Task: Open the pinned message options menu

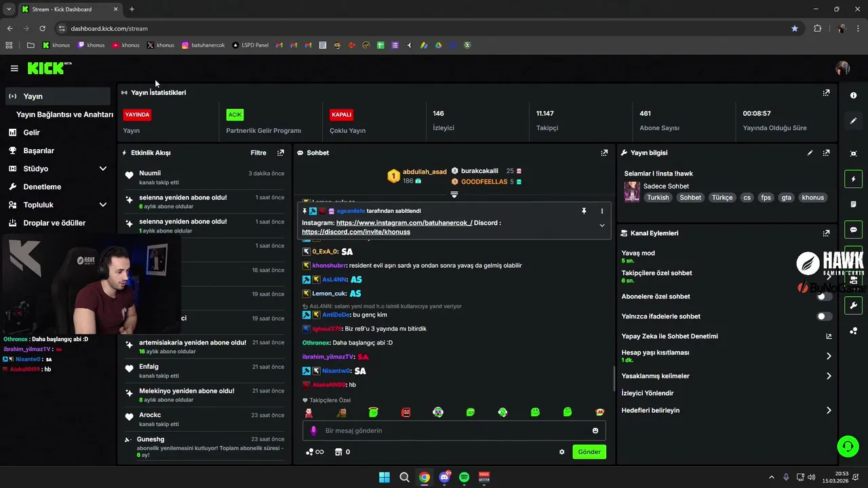Action: [x=601, y=211]
